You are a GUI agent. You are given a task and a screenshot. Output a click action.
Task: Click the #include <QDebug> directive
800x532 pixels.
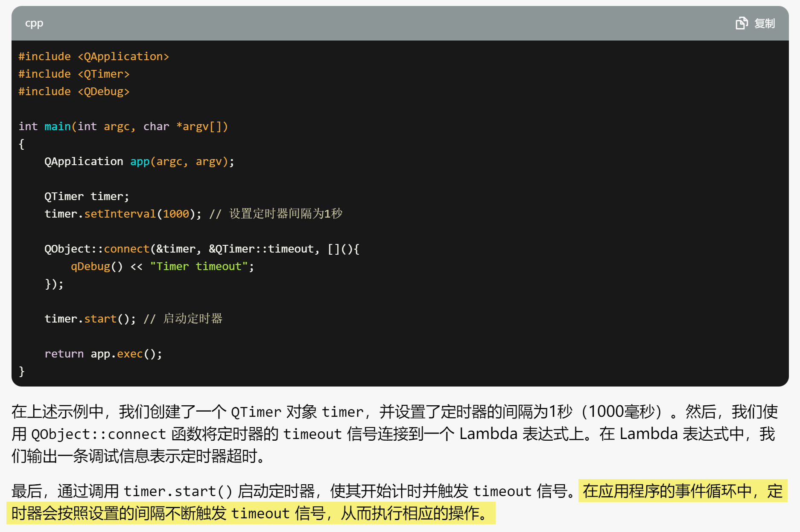pyautogui.click(x=74, y=91)
